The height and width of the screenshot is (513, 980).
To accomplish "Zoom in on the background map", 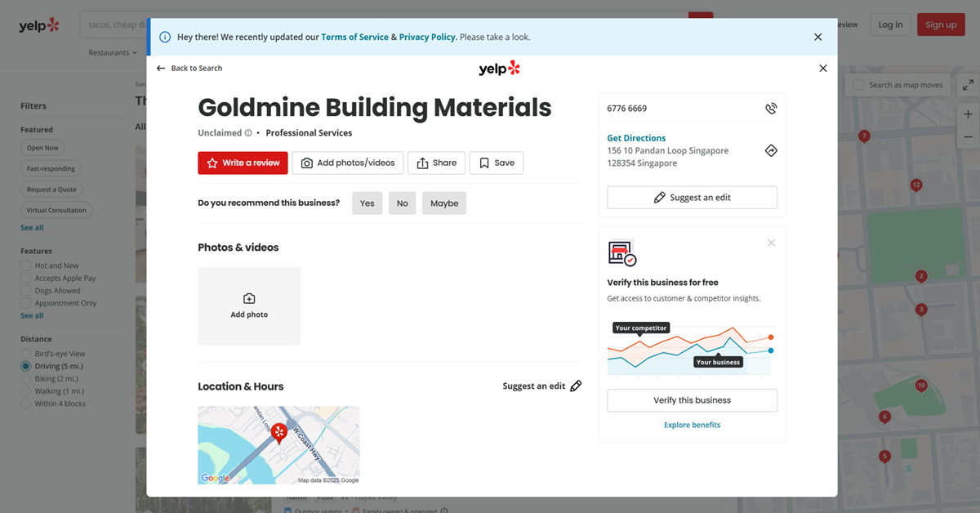I will pyautogui.click(x=969, y=114).
